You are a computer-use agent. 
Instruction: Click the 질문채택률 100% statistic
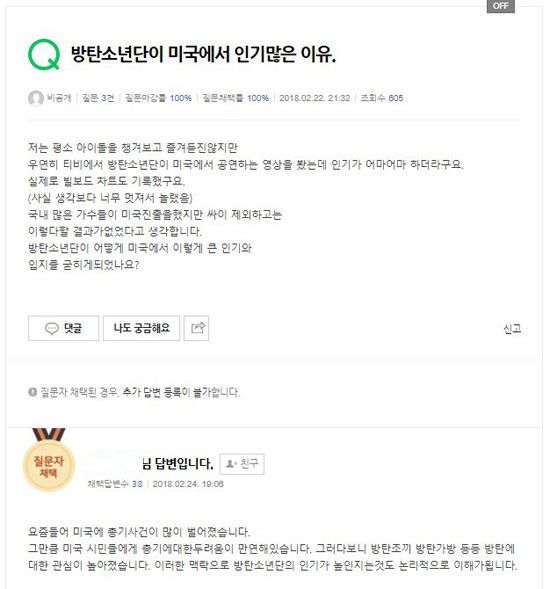(236, 98)
